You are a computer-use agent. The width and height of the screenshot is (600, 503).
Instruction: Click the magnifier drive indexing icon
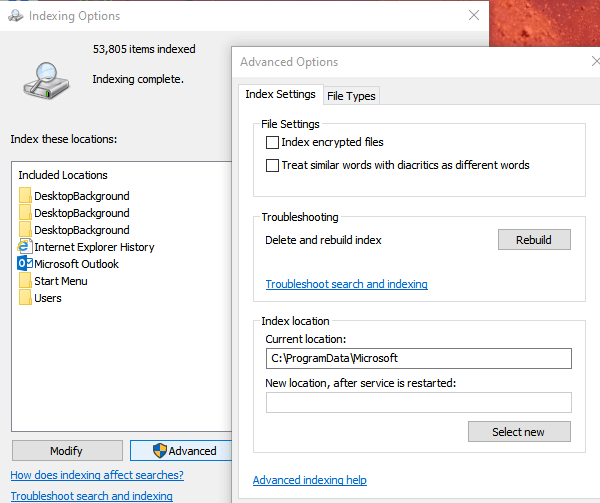pyautogui.click(x=46, y=81)
